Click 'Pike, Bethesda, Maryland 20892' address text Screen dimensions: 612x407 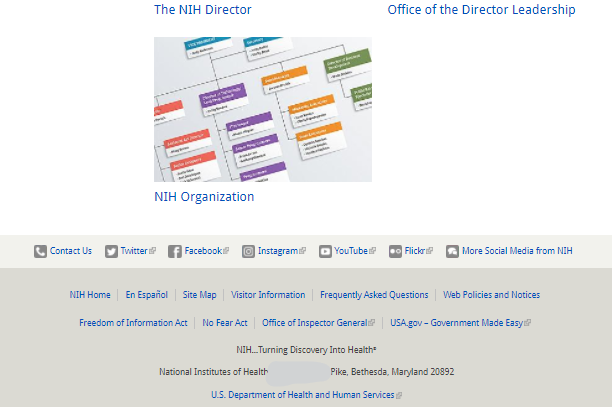(x=392, y=371)
